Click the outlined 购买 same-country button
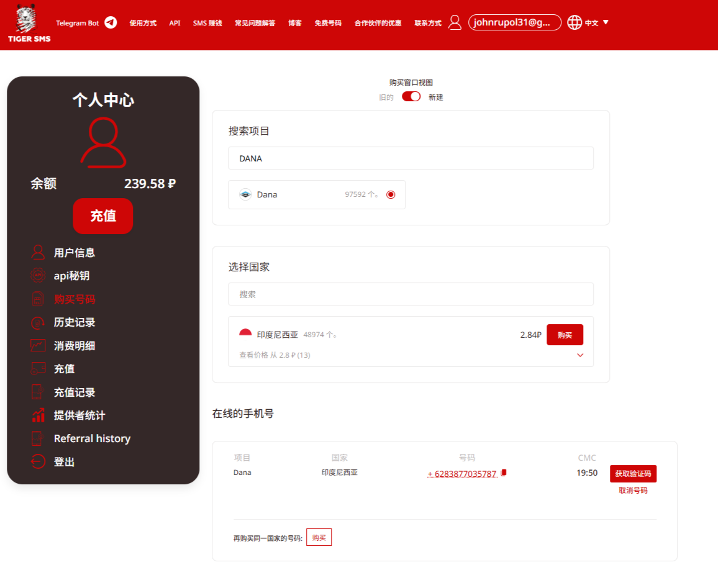This screenshot has height=588, width=718. [319, 537]
